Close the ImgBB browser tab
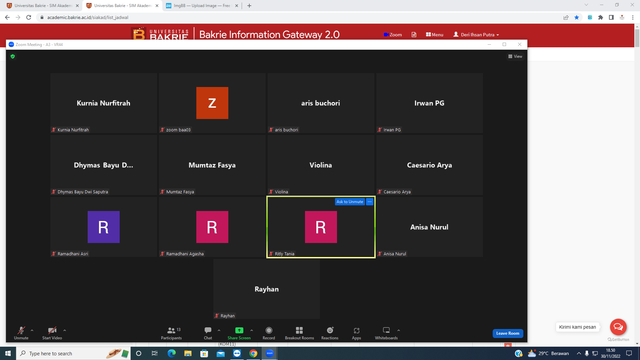Screen dimensions: 640x360 [x=236, y=6]
